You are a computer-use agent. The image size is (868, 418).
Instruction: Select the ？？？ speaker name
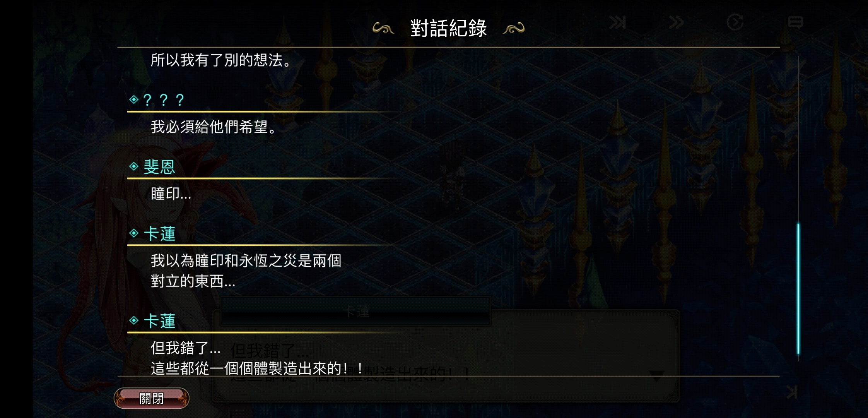pyautogui.click(x=163, y=100)
